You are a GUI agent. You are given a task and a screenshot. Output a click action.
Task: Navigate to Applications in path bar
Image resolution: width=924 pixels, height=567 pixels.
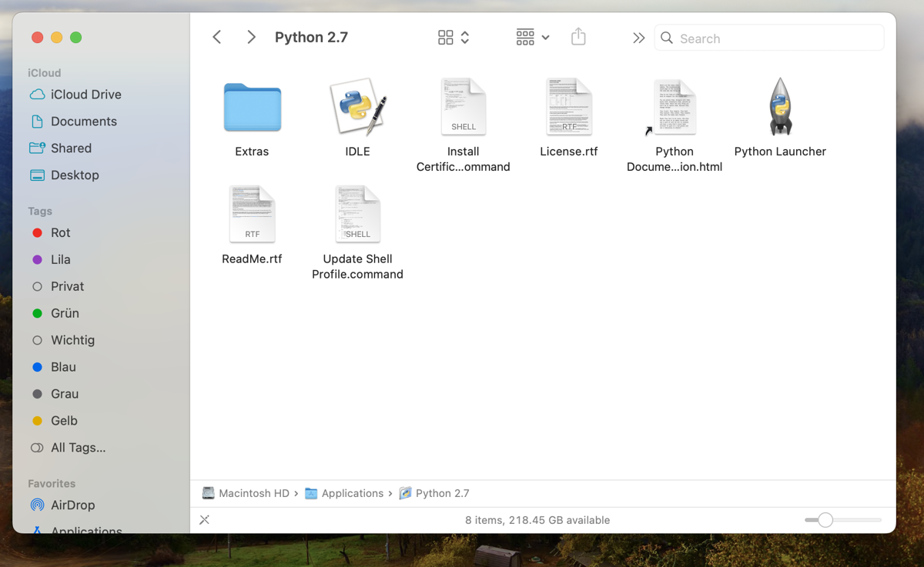[353, 493]
